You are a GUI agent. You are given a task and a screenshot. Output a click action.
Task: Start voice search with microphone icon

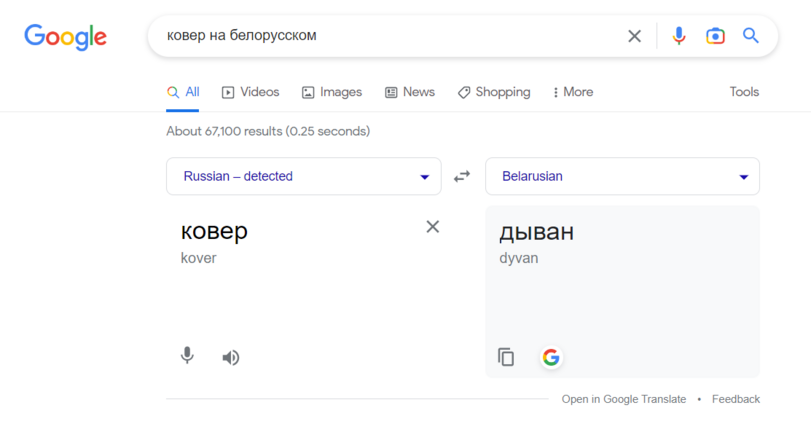pos(679,36)
